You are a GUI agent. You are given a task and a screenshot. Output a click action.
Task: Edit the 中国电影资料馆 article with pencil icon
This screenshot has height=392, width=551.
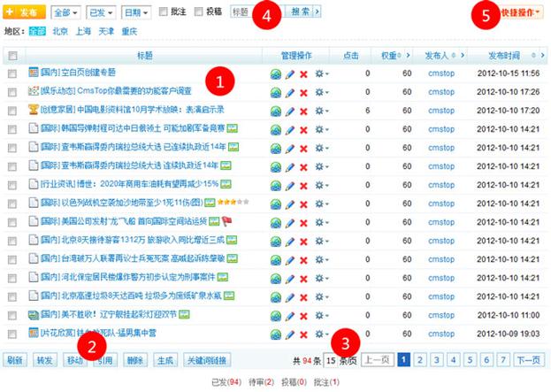(290, 111)
